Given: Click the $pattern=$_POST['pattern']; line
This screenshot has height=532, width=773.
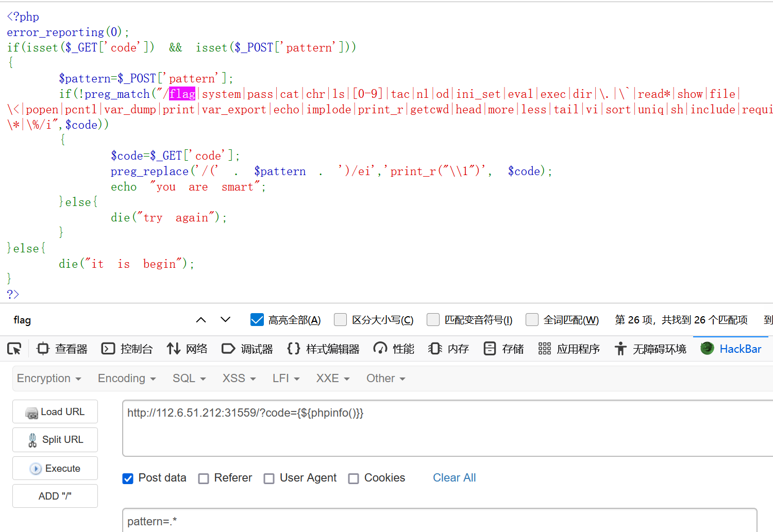Looking at the screenshot, I should pyautogui.click(x=146, y=78).
